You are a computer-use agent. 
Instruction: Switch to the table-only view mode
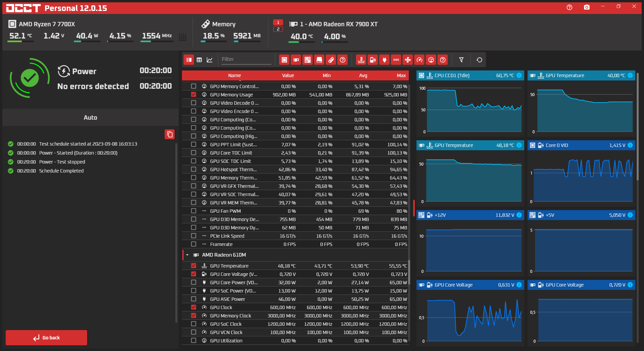[x=199, y=60]
